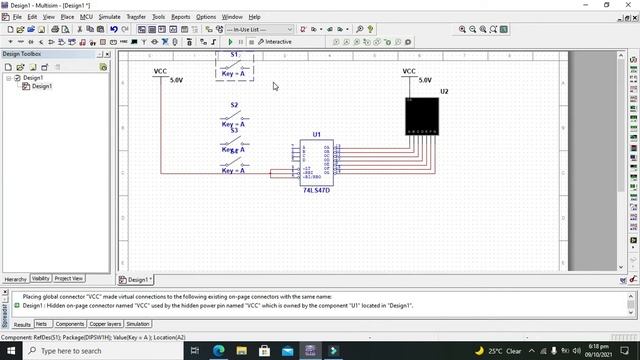Click the Redo arrow icon
Image resolution: width=640 pixels, height=360 pixels.
(x=125, y=29)
